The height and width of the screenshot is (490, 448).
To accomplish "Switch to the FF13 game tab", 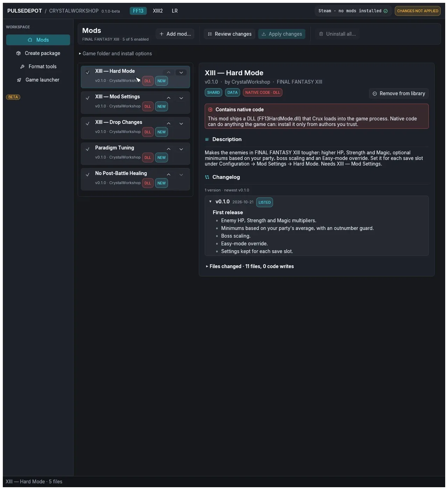I will coord(138,11).
